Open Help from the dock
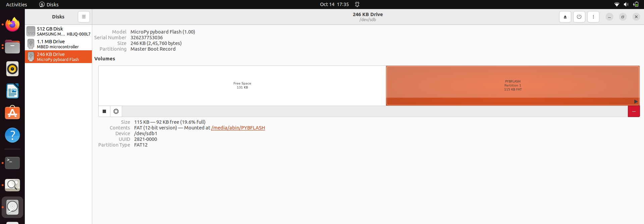Viewport: 644px width, 224px height. (x=12, y=135)
